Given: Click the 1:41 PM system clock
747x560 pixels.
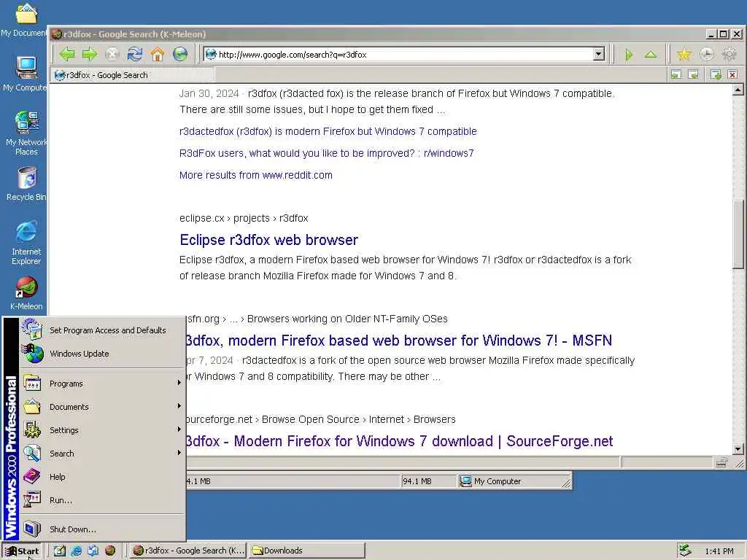Looking at the screenshot, I should [x=719, y=551].
